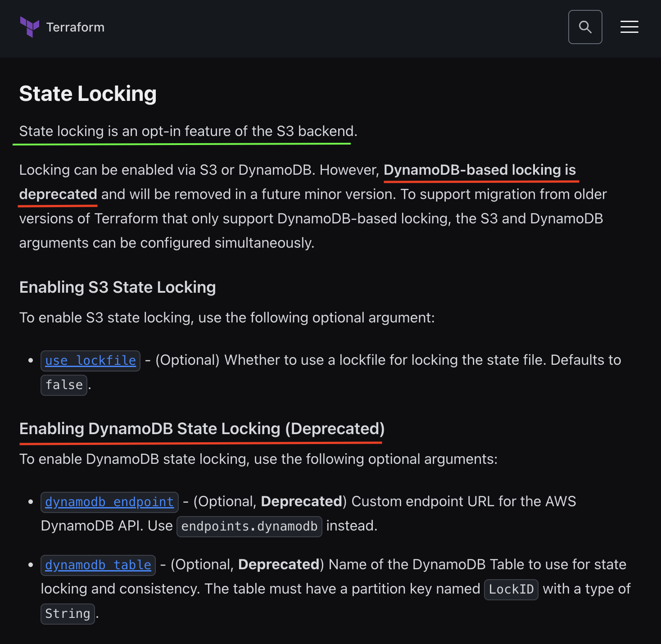The width and height of the screenshot is (661, 644).
Task: Click Enabling DynamoDB State Locking (Deprecated) heading
Action: point(202,429)
